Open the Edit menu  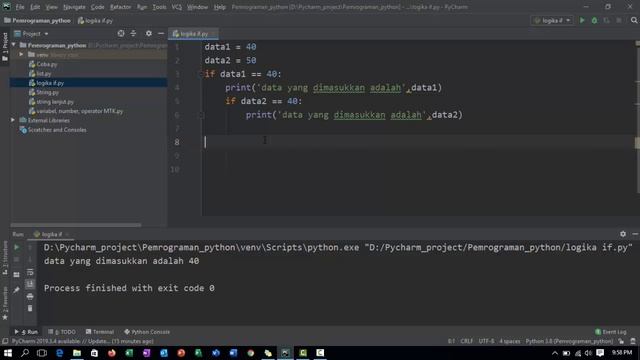(35, 7)
